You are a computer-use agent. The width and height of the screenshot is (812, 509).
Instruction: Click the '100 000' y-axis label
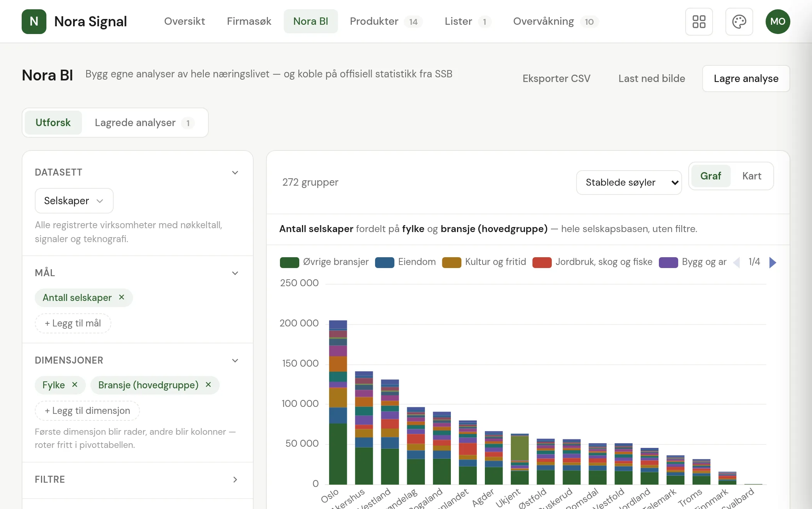click(300, 404)
